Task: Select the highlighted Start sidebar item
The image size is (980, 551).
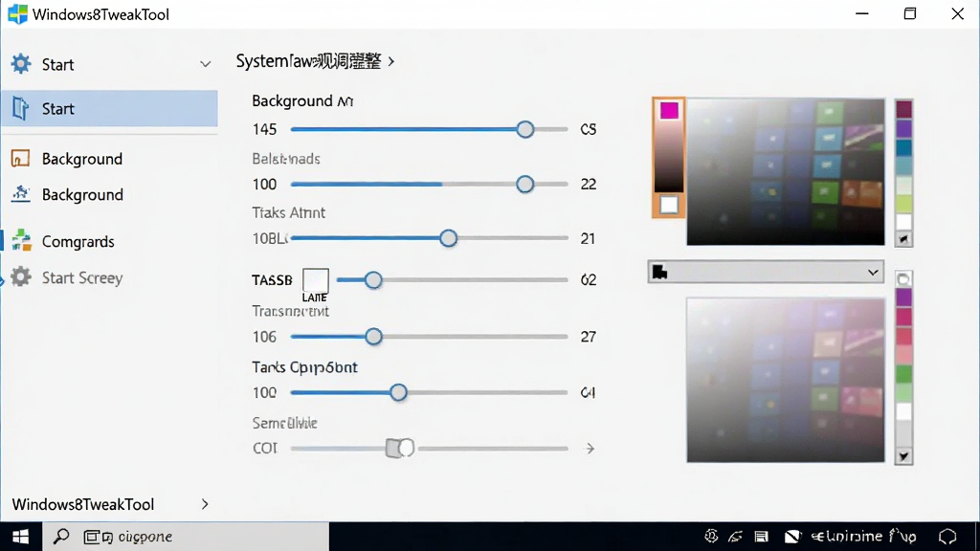Action: (110, 109)
